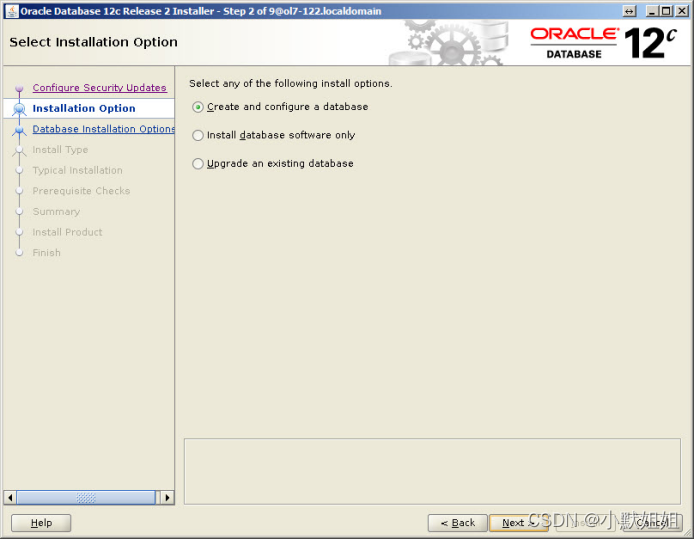This screenshot has height=539, width=695.
Task: Close the installer window
Action: (682, 11)
